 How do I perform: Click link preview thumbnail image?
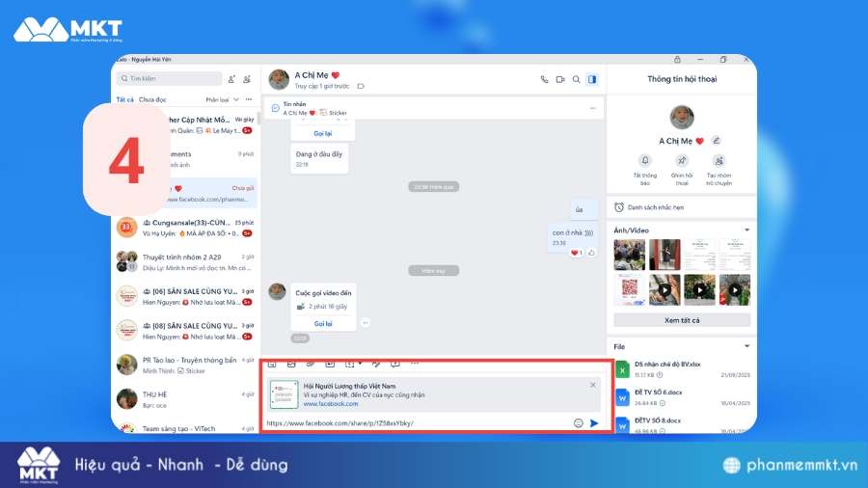click(x=284, y=393)
